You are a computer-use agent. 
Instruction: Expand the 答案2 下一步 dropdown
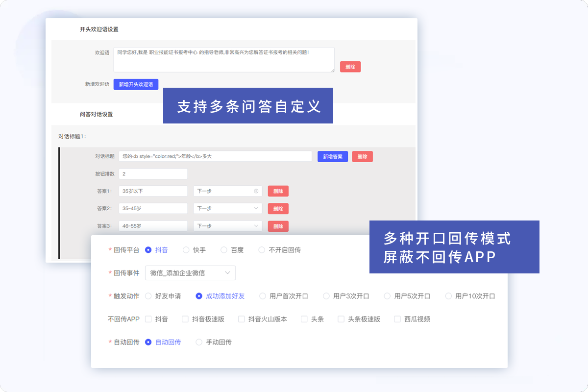tap(227, 208)
